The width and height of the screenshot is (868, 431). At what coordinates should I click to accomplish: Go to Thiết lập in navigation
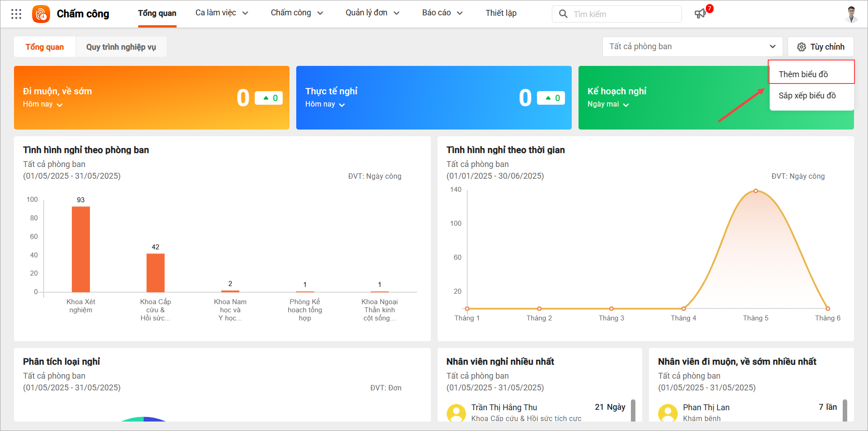point(501,13)
